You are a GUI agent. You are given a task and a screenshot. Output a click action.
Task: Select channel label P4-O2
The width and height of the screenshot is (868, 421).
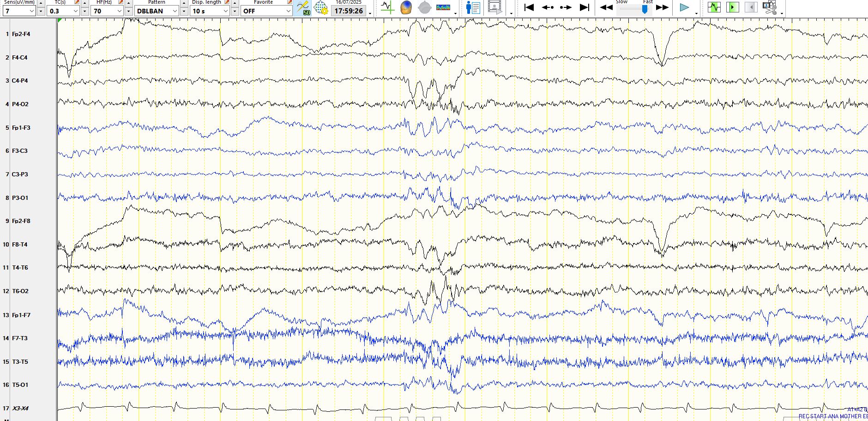pos(20,104)
